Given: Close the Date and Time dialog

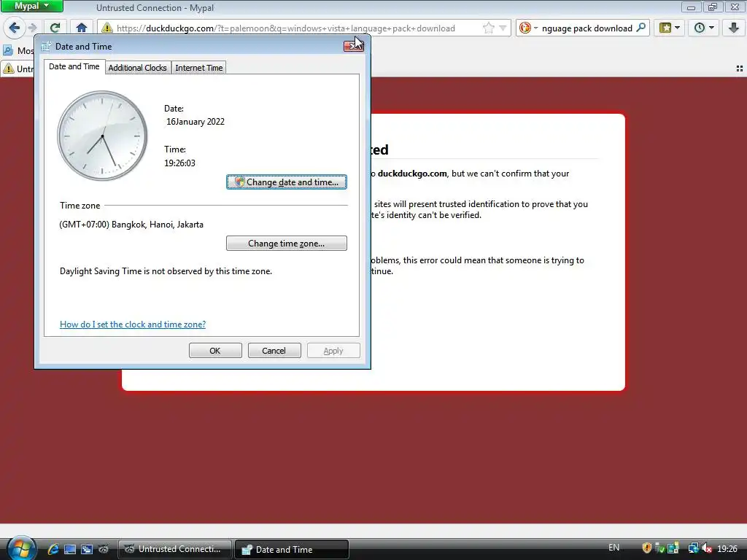Looking at the screenshot, I should coord(354,46).
